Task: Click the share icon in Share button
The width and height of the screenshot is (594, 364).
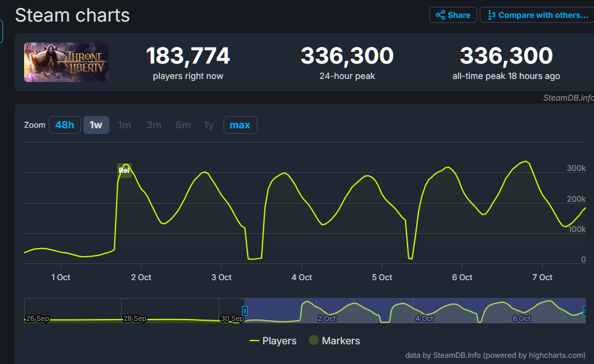Action: (x=440, y=15)
